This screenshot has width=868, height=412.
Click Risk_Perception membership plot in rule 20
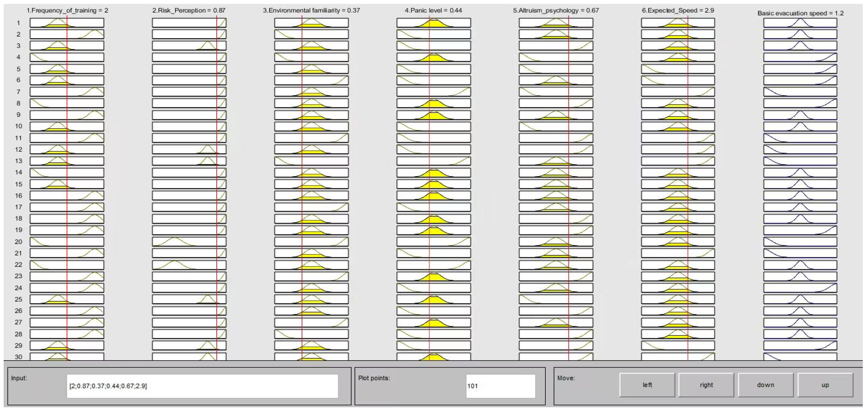point(189,241)
